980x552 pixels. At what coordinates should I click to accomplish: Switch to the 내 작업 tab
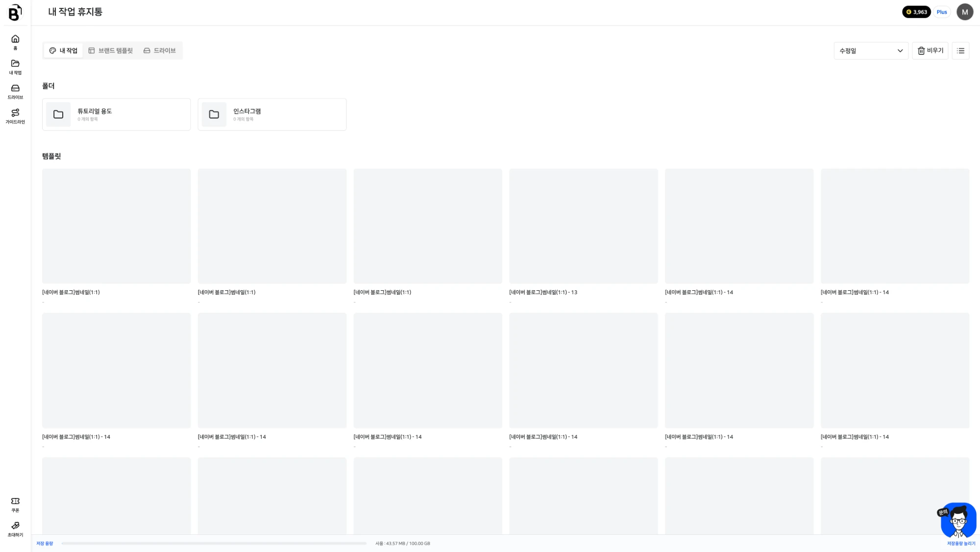(x=63, y=50)
